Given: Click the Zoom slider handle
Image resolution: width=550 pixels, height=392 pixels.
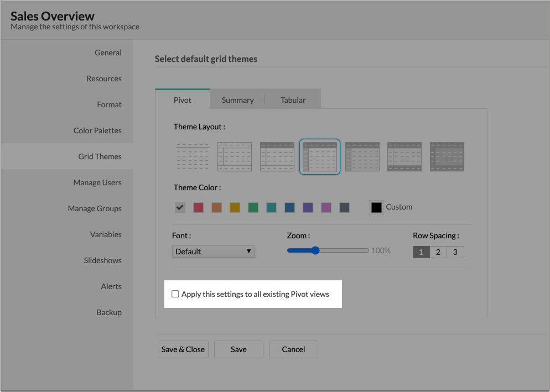Looking at the screenshot, I should [315, 250].
